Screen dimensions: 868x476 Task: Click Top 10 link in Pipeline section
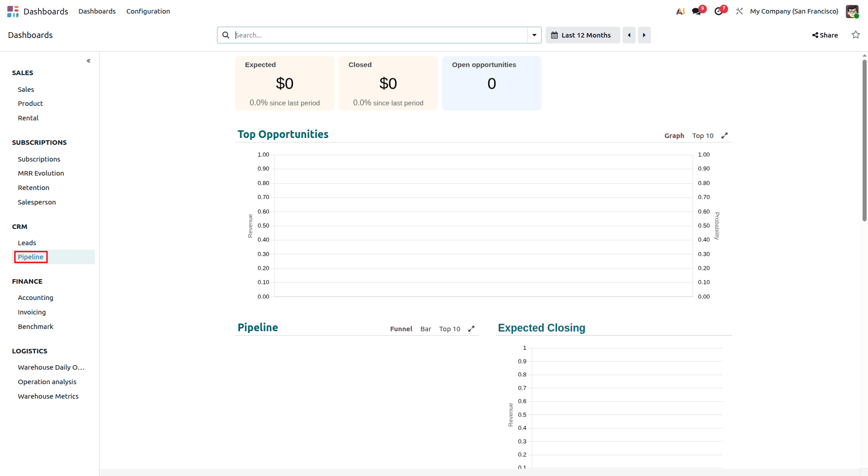[449, 329]
